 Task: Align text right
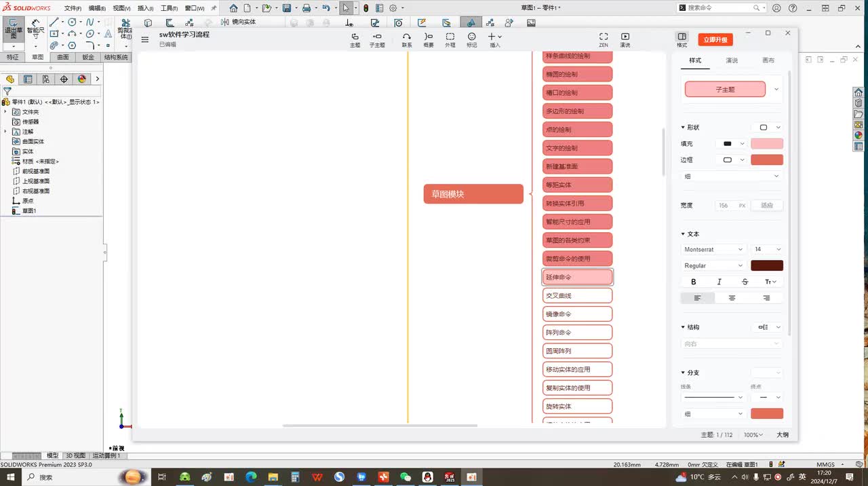coord(766,298)
